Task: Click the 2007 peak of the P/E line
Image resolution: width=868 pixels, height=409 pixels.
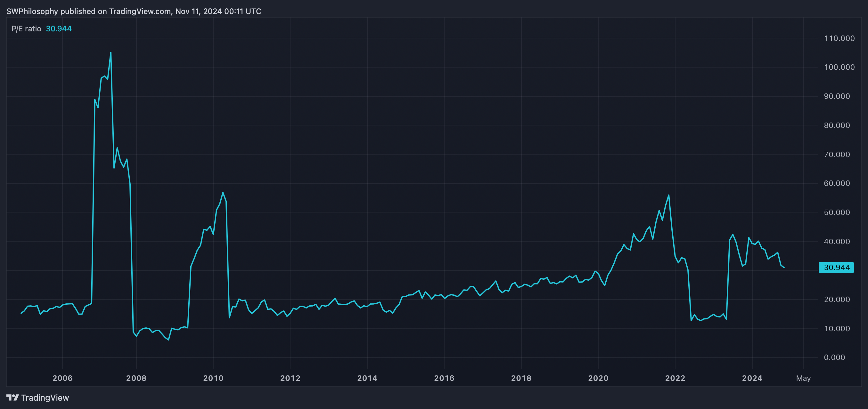Action: point(111,53)
